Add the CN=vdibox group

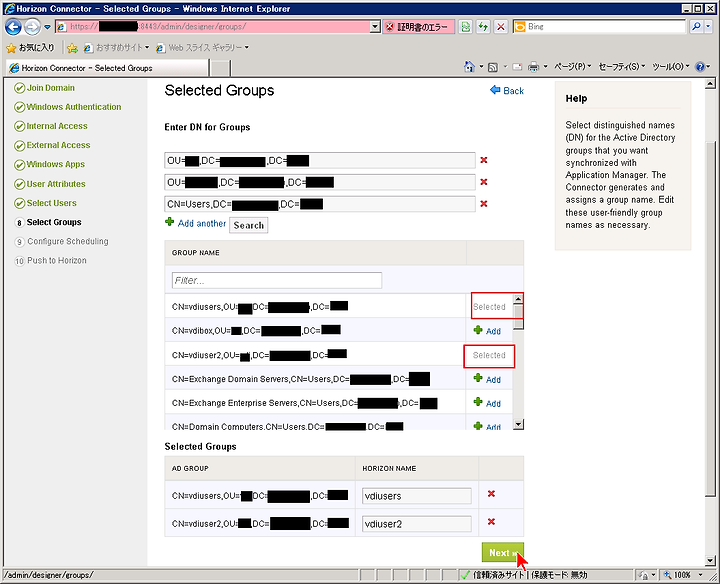pyautogui.click(x=488, y=331)
